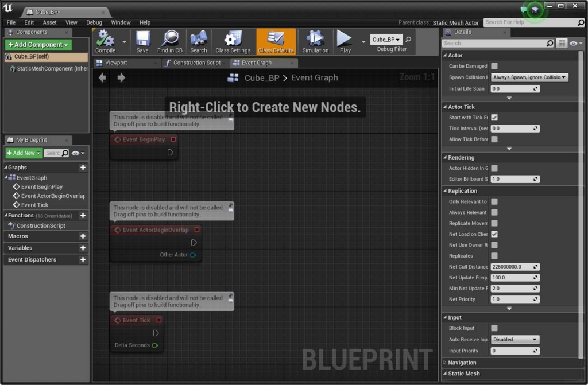Image resolution: width=588 pixels, height=385 pixels.
Task: Click Cube_BP in the graph breadcrumb
Action: (x=262, y=78)
